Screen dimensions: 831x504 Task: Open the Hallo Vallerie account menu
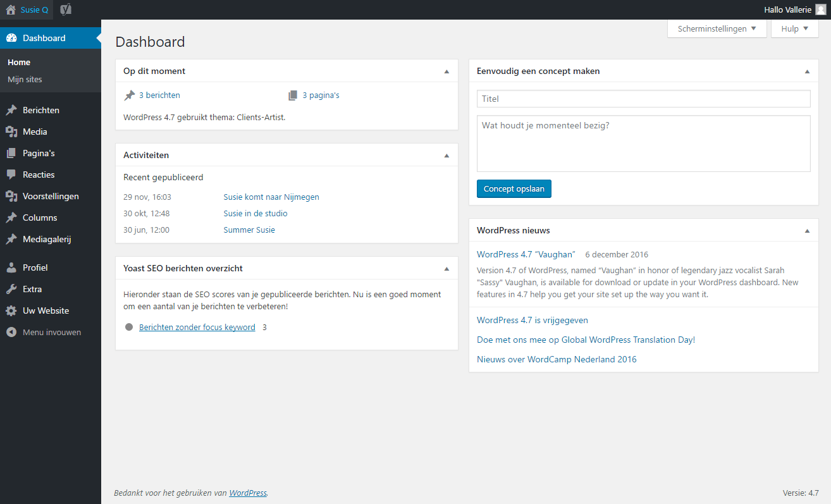[795, 9]
